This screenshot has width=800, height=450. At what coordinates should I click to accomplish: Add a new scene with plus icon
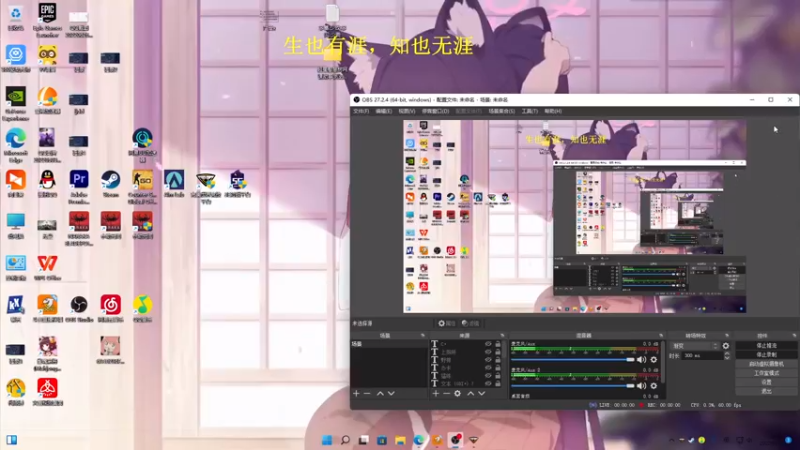tap(356, 393)
